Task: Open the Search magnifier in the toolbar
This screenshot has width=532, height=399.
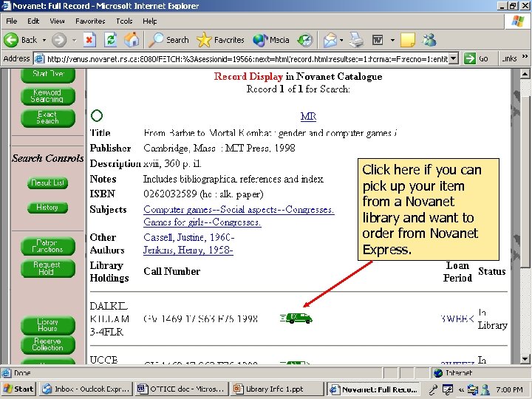Action: point(168,40)
